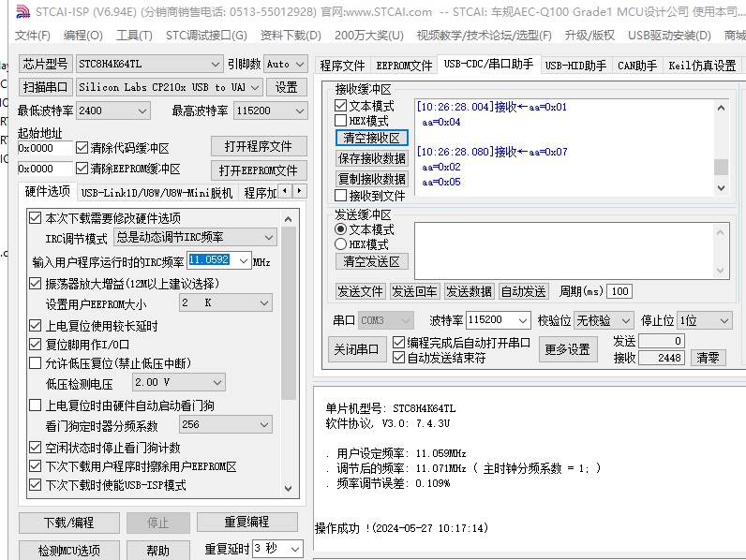Viewport: 746px width, 560px height.
Task: Click the 发送数据 button
Action: (470, 291)
